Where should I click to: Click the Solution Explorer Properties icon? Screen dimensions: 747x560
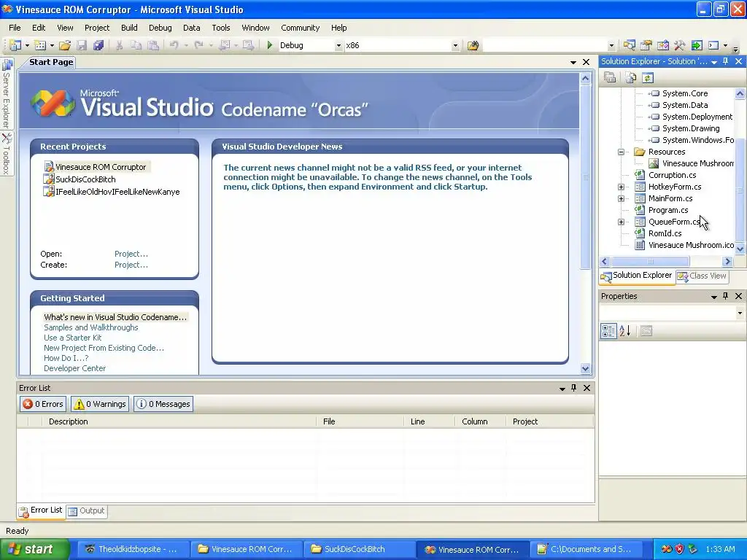(x=610, y=77)
